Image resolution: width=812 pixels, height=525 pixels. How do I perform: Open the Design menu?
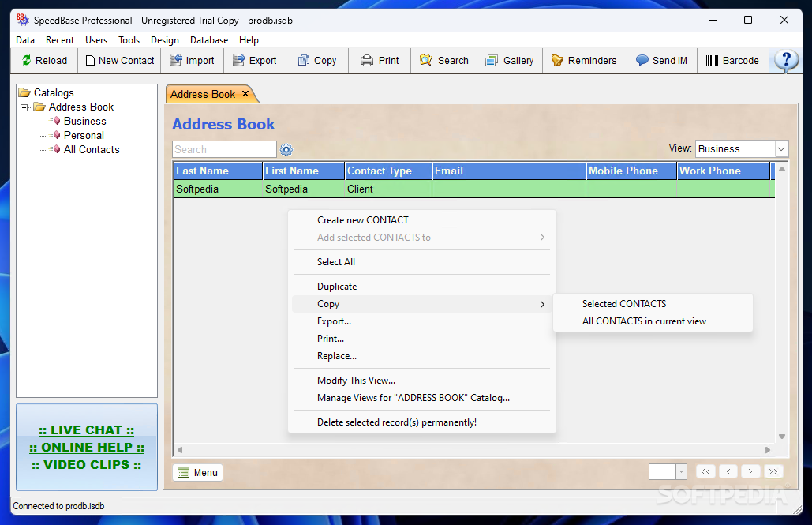[x=165, y=40]
